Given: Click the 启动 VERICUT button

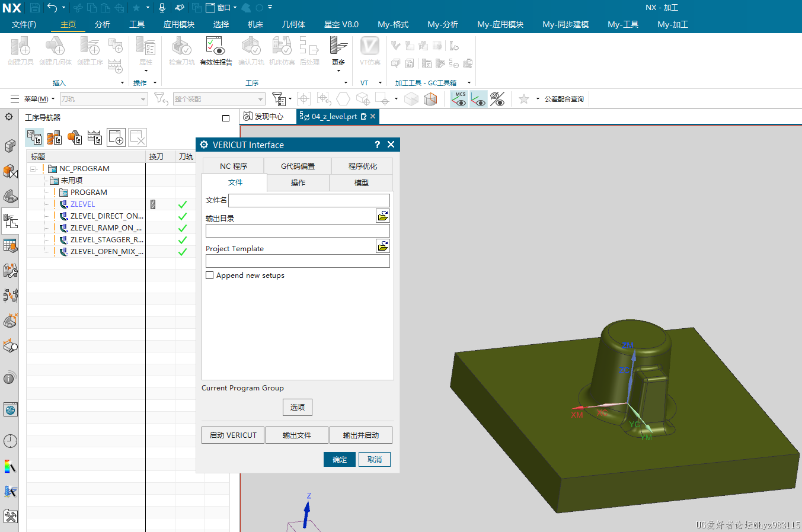Looking at the screenshot, I should pyautogui.click(x=233, y=435).
